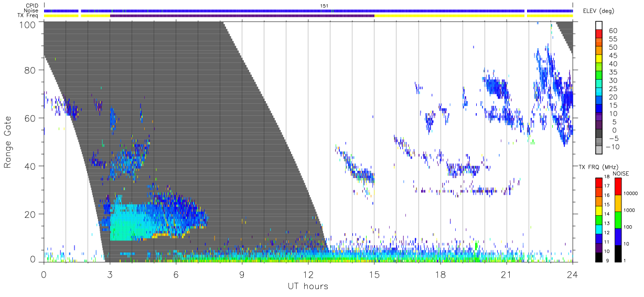Viewport: 644px width, 297px height.
Task: Click the '55' label on ELEV colorbar
Action: tap(612, 39)
